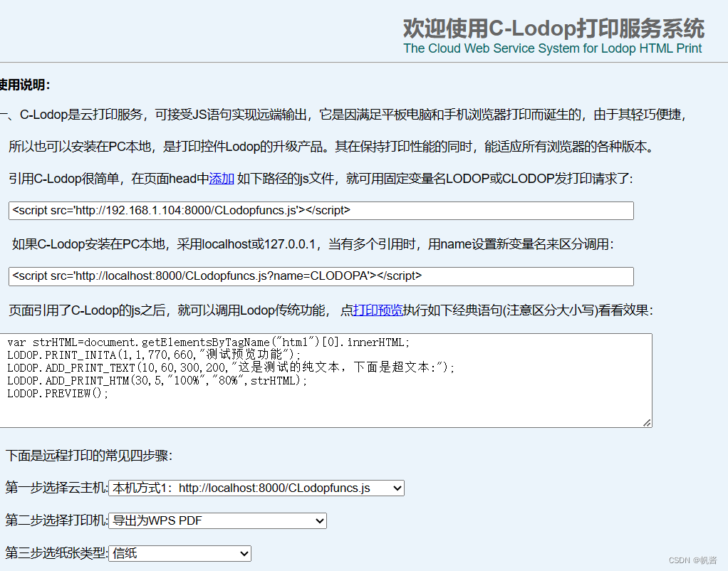Change paper type from 信纸
728x571 pixels.
coord(243,553)
